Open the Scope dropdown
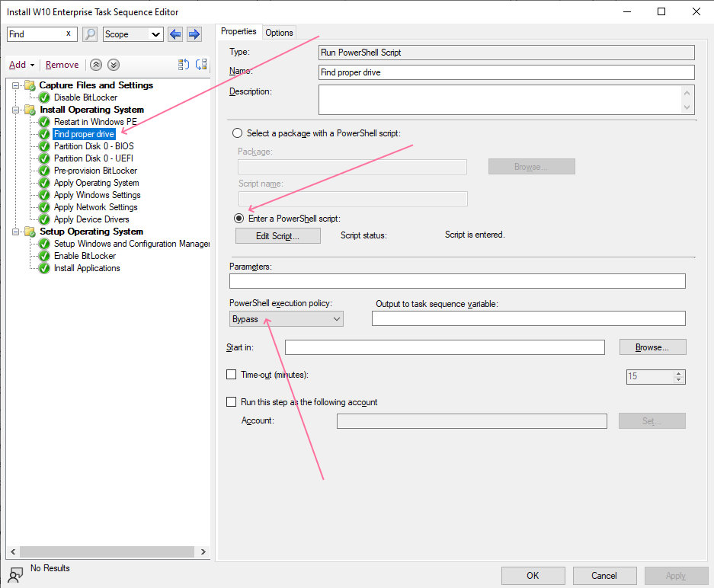The image size is (714, 588). pos(133,34)
